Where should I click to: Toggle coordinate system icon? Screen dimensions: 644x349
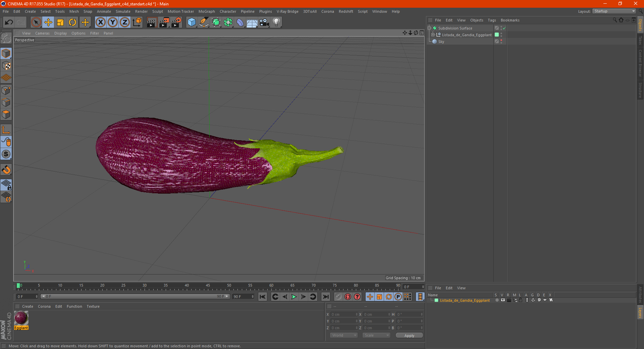137,22
